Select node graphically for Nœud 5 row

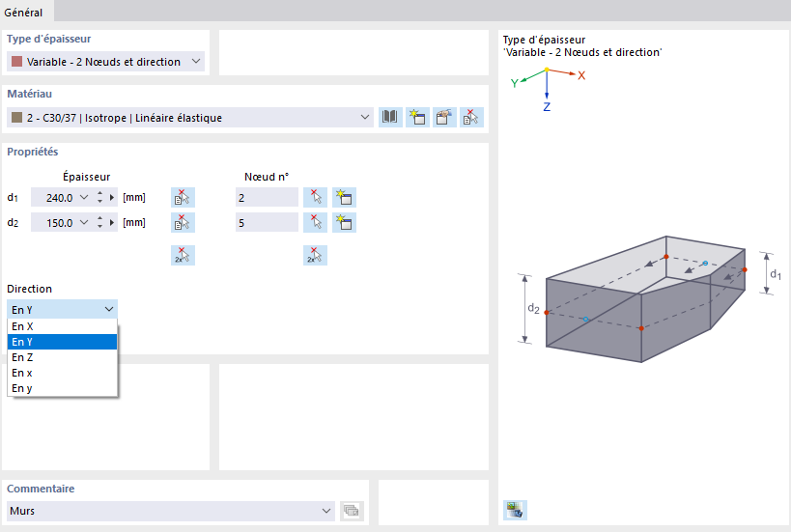point(315,222)
